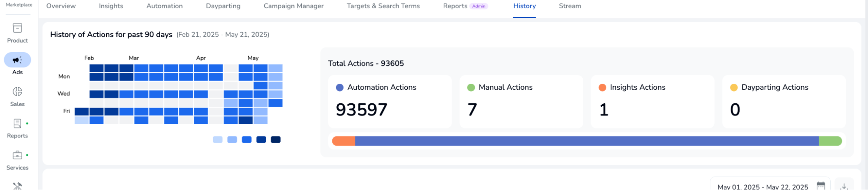The image size is (868, 190).
Task: Click the Insights Actions card
Action: coord(652,102)
